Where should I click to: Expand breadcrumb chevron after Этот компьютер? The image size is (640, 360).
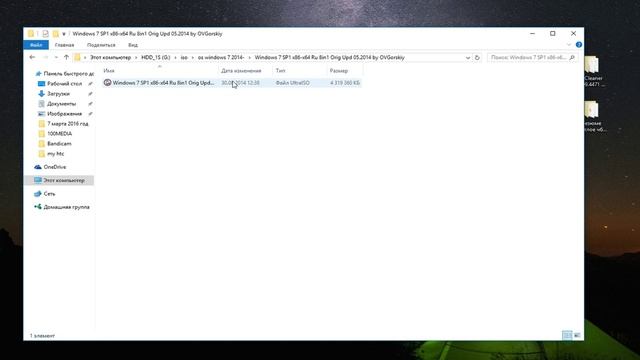tap(136, 58)
